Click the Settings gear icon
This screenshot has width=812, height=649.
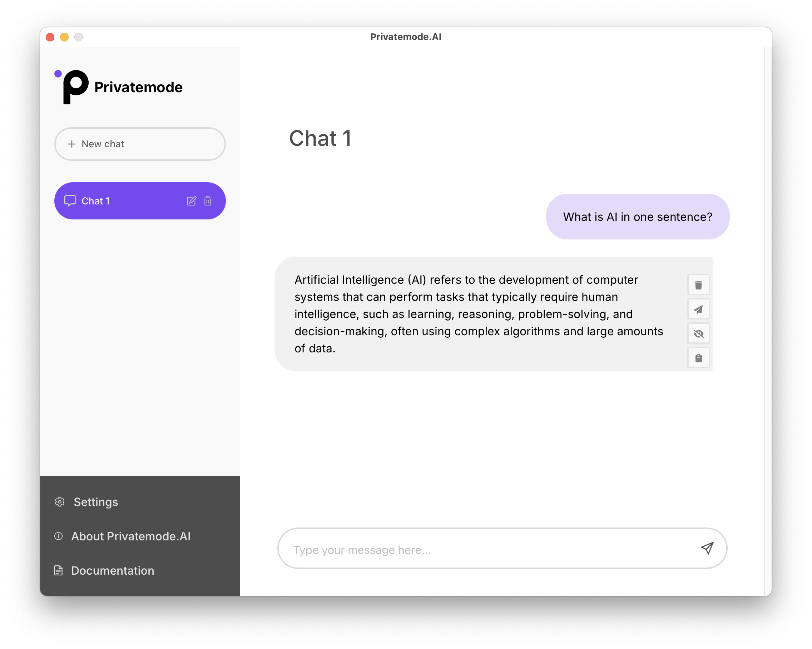pyautogui.click(x=60, y=501)
